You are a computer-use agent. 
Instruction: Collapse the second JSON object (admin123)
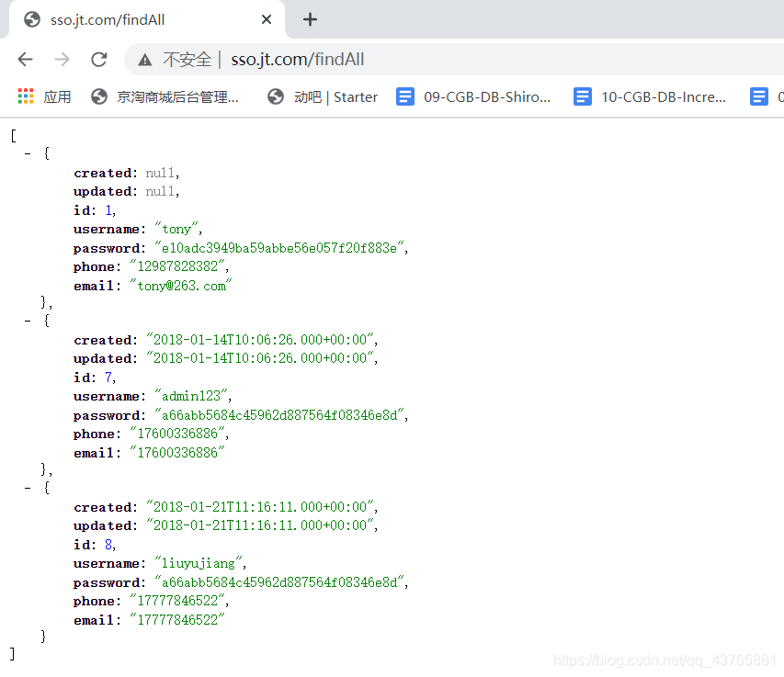tap(28, 321)
